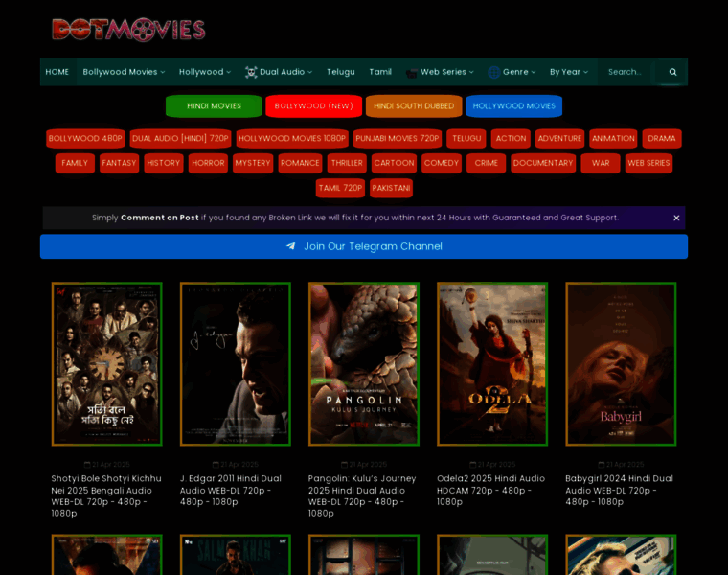Browse the CARTOON genre tag
The width and height of the screenshot is (728, 575).
394,163
